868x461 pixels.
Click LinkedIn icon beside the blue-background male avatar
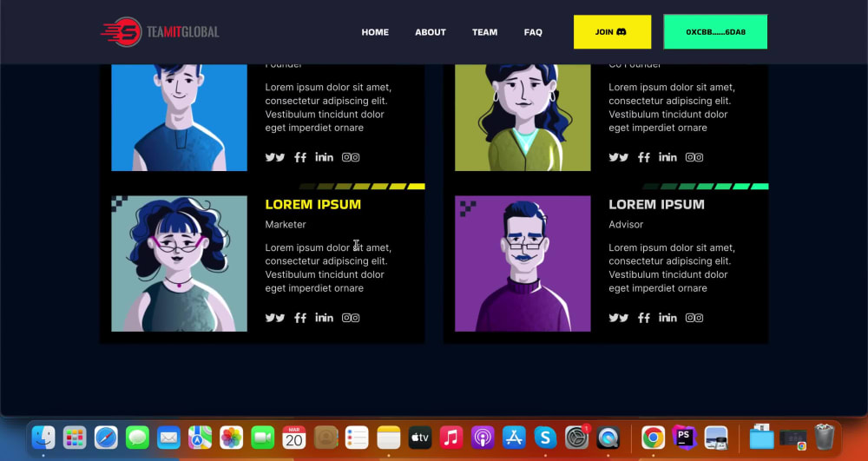(x=325, y=157)
